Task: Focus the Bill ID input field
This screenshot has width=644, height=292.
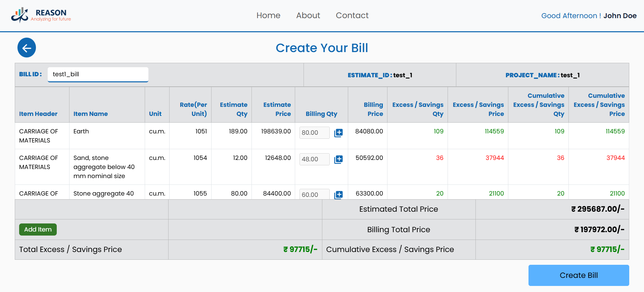Action: [x=98, y=74]
